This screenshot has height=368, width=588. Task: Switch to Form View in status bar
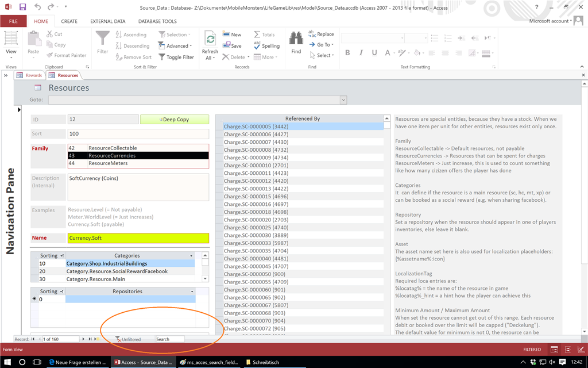[554, 350]
